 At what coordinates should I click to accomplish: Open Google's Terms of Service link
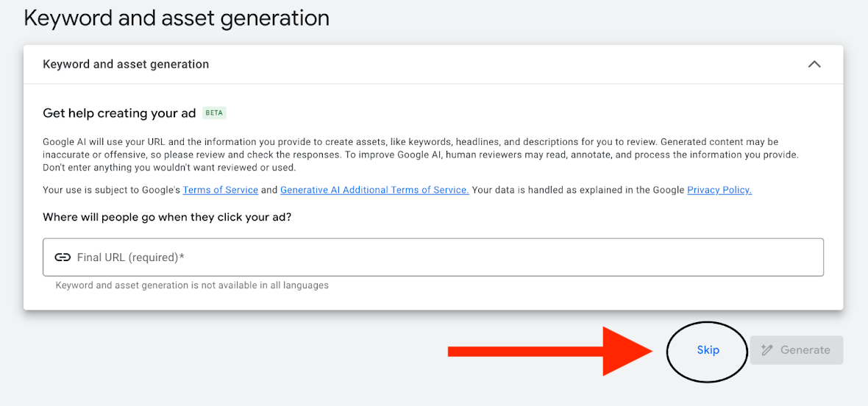(x=220, y=190)
